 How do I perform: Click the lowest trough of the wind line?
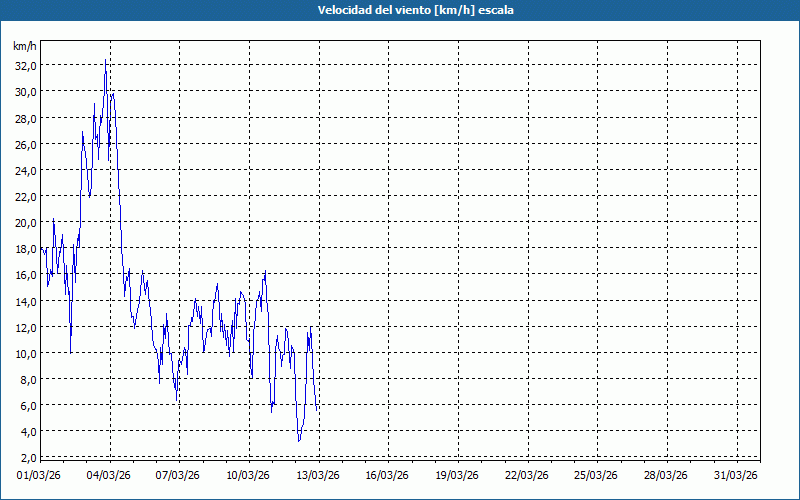click(x=299, y=440)
